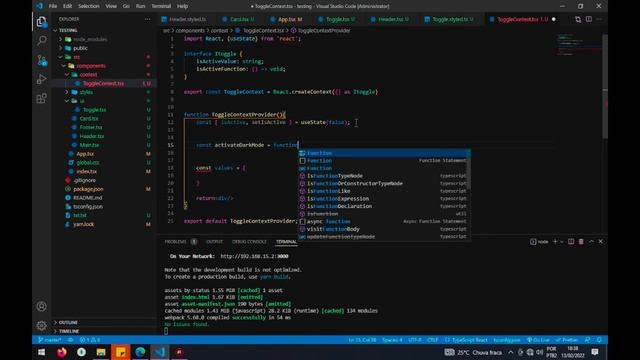640x360 pixels.
Task: Open notifications bell in status bar
Action: (599, 340)
